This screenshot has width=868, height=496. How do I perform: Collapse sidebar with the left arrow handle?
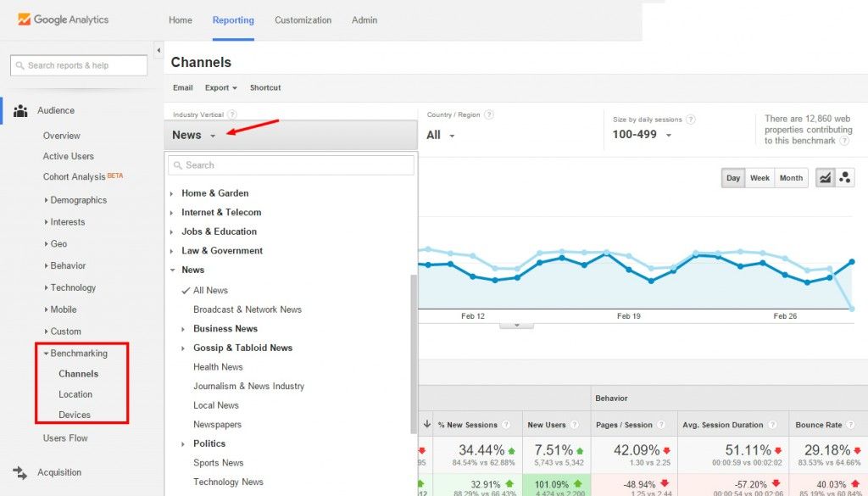159,50
